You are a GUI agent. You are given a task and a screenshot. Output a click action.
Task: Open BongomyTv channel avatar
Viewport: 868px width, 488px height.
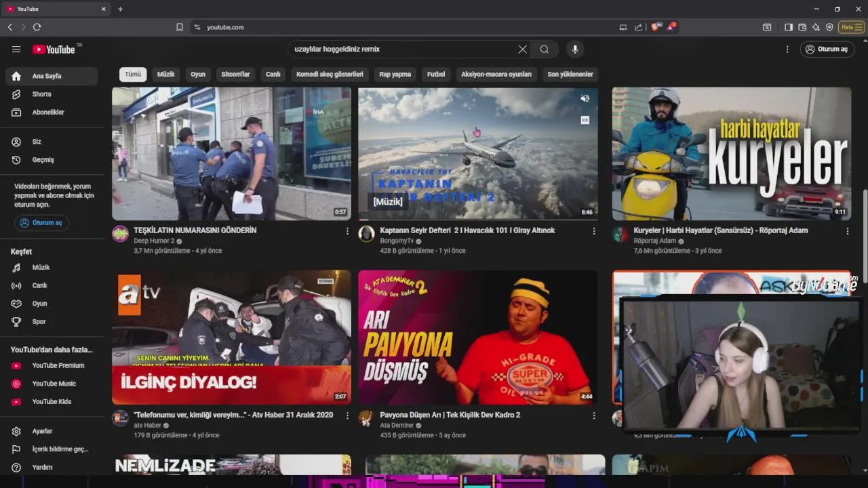pyautogui.click(x=367, y=234)
